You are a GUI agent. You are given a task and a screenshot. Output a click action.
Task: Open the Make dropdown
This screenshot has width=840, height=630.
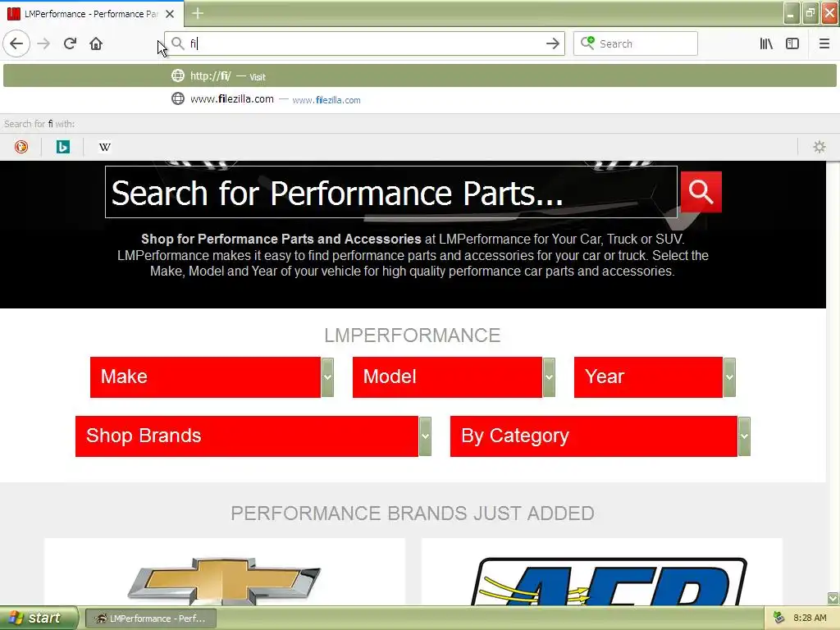pos(212,377)
